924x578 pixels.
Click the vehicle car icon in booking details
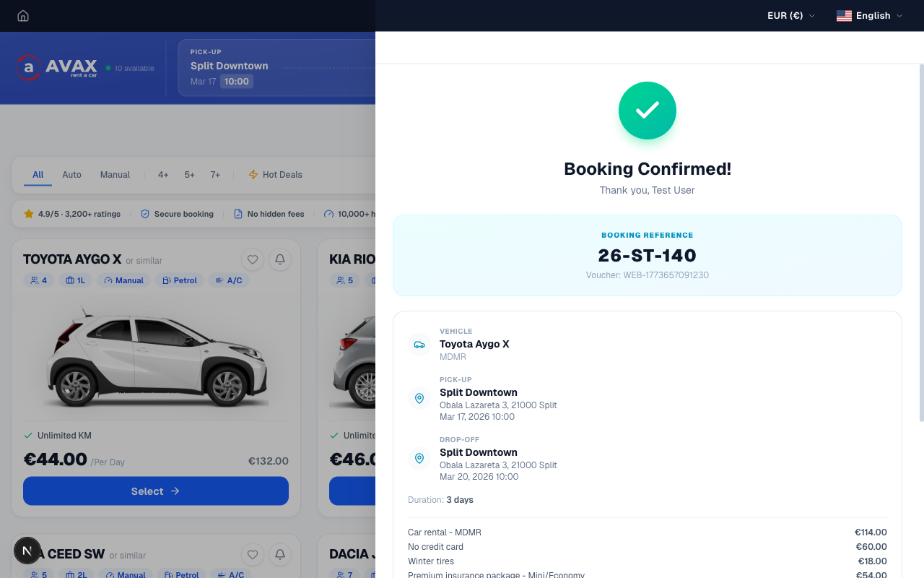coord(419,345)
